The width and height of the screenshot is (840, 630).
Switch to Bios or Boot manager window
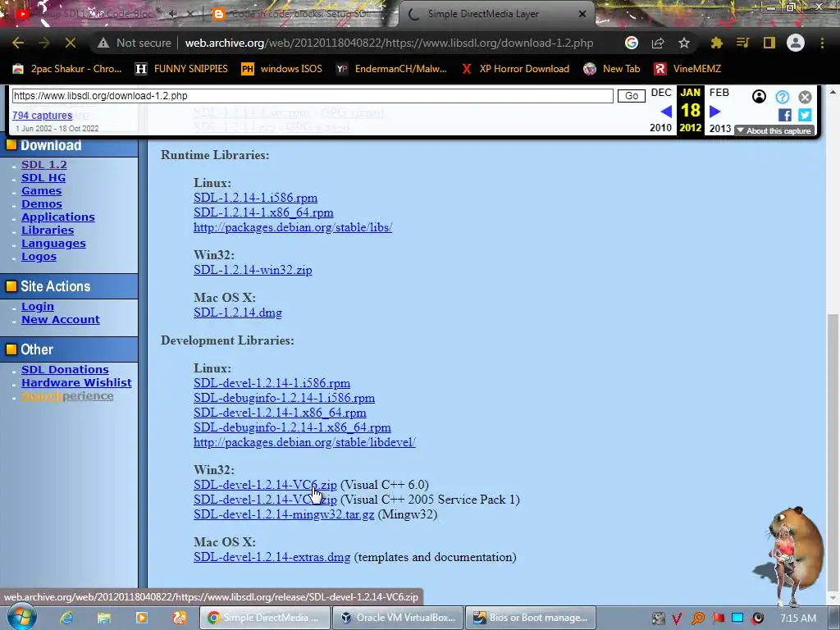(x=531, y=618)
